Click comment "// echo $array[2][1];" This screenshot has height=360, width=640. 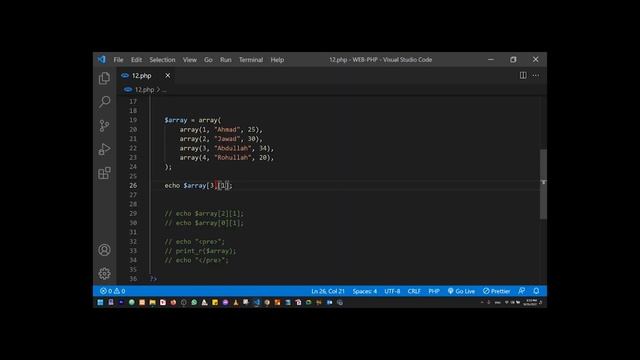tap(204, 213)
